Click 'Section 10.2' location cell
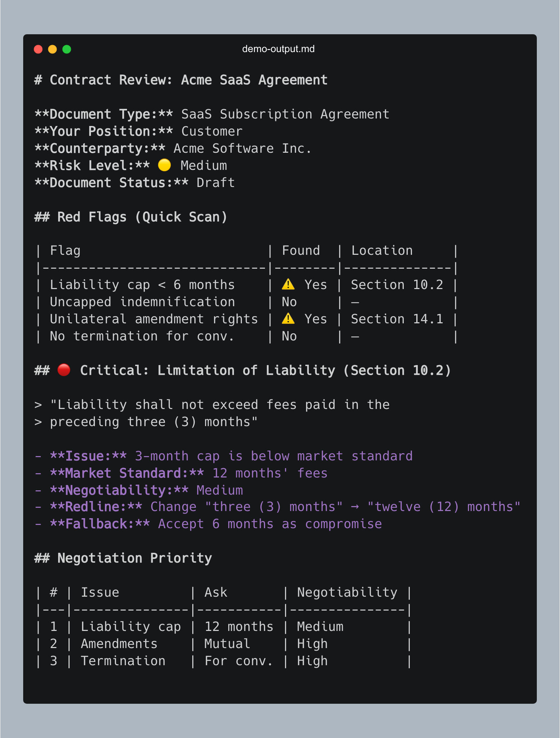 397,285
